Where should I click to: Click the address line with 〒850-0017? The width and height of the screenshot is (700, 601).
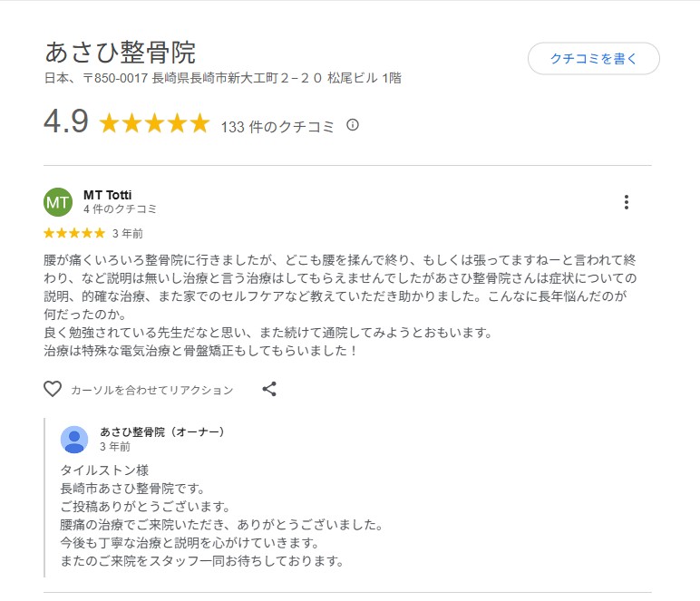tap(222, 78)
